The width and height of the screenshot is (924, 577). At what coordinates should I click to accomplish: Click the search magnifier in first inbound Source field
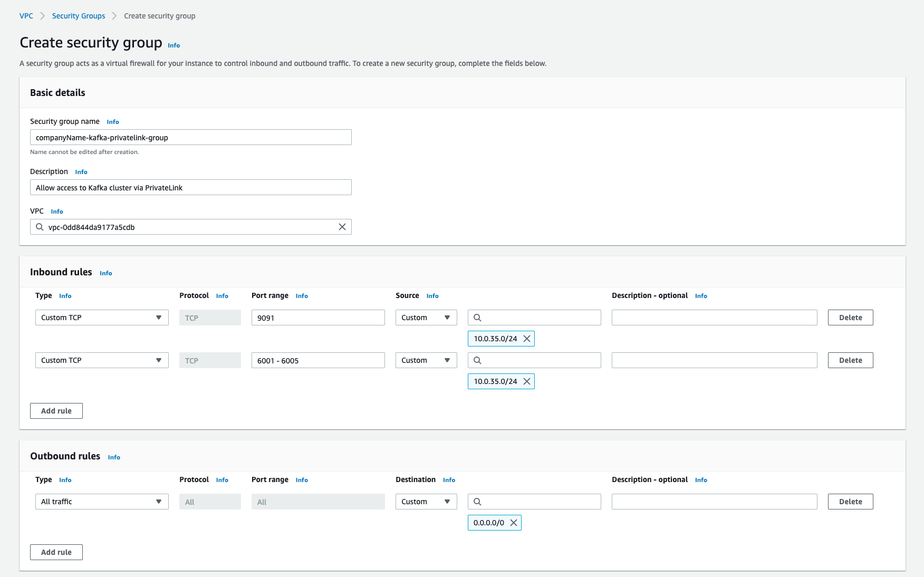pos(477,317)
